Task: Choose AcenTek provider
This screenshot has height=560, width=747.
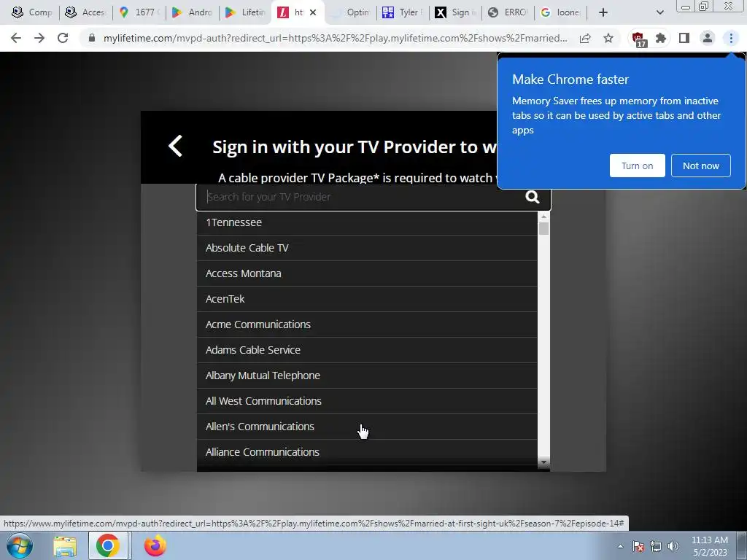Action: [367, 298]
